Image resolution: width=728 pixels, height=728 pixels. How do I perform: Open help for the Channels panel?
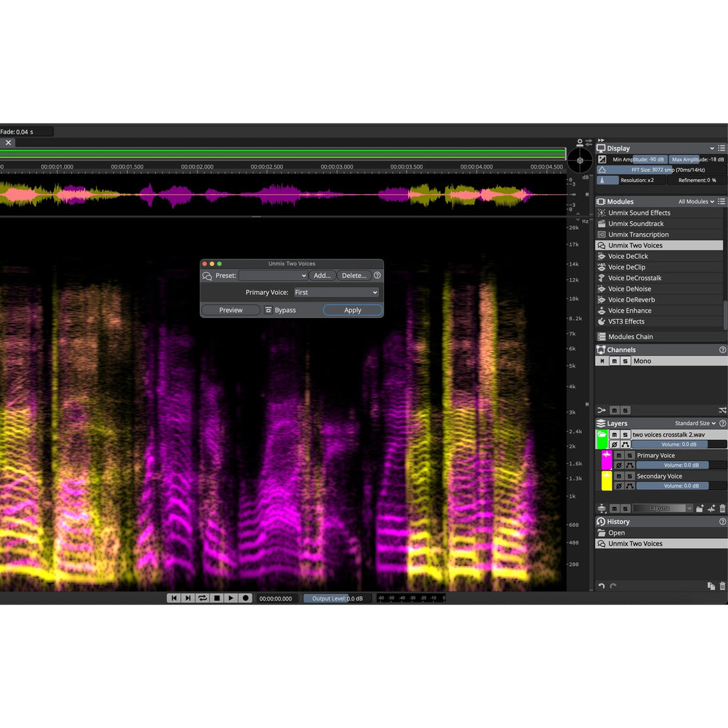coord(722,350)
